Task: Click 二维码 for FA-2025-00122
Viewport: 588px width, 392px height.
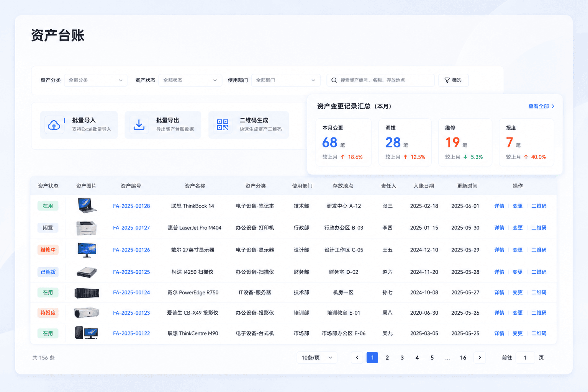Action: 539,333
